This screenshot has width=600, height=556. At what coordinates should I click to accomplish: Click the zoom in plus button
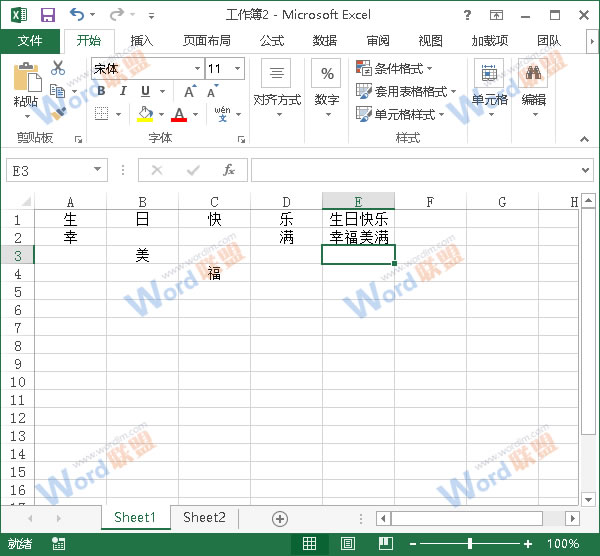(x=528, y=543)
